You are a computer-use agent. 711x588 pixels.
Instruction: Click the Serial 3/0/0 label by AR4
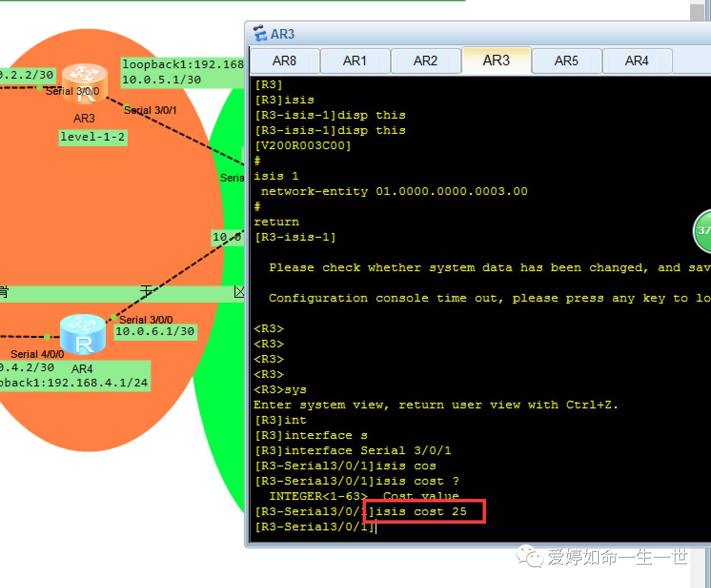click(x=146, y=320)
